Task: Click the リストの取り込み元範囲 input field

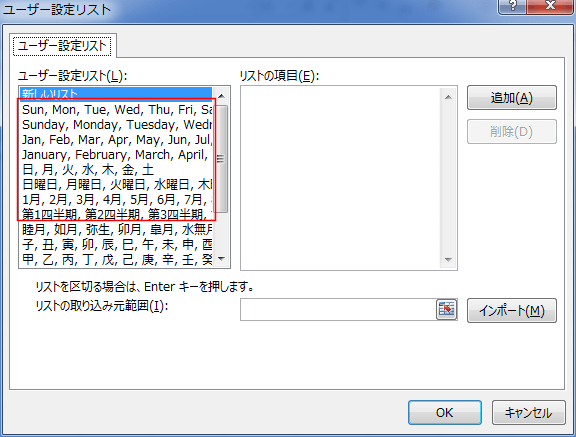Action: [338, 310]
